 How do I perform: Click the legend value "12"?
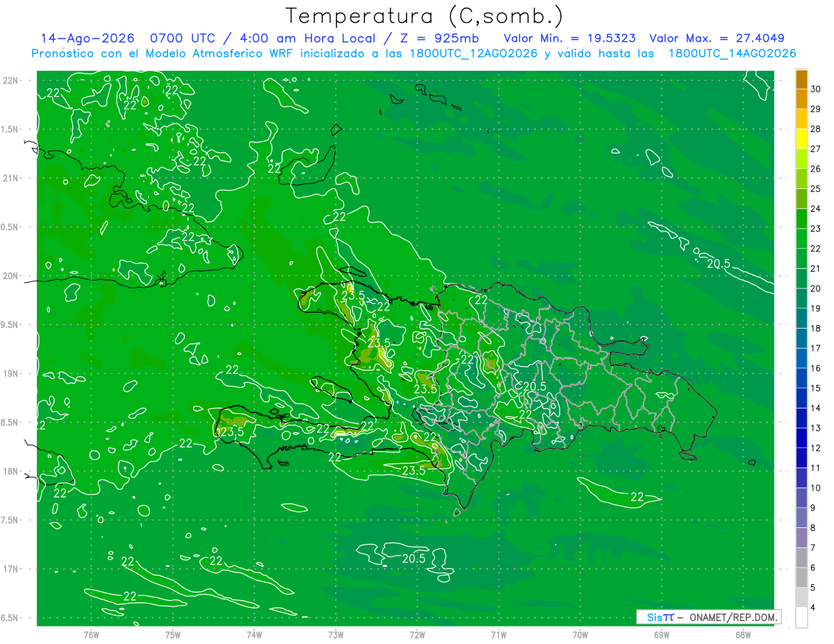tap(817, 448)
